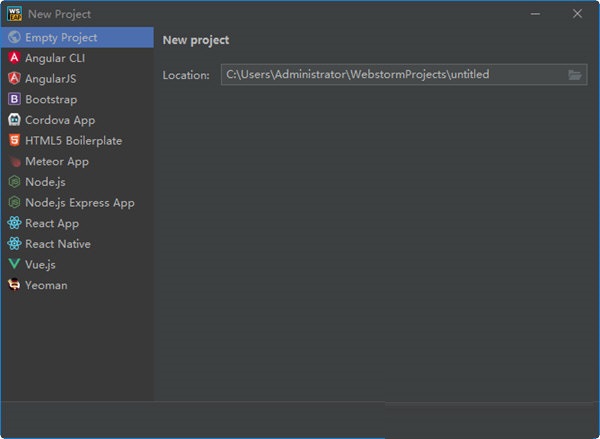Open the folder browse icon in Location
Screen dimensions: 600x439
[575, 75]
